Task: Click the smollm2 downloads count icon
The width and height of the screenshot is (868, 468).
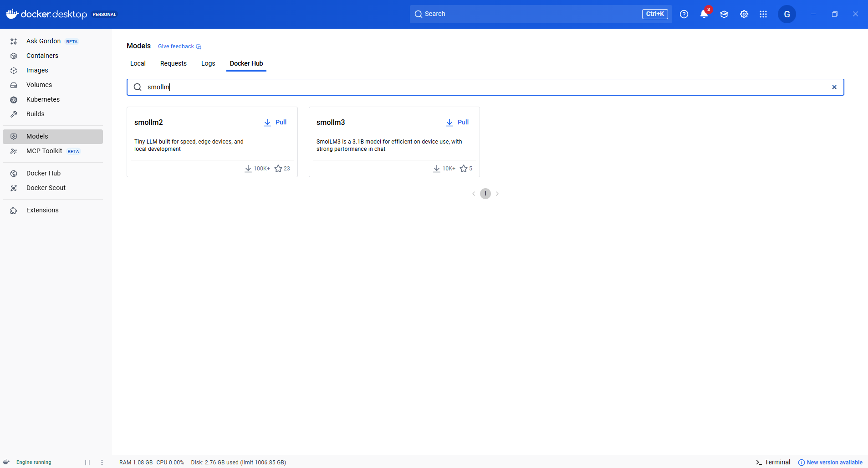Action: pos(248,169)
